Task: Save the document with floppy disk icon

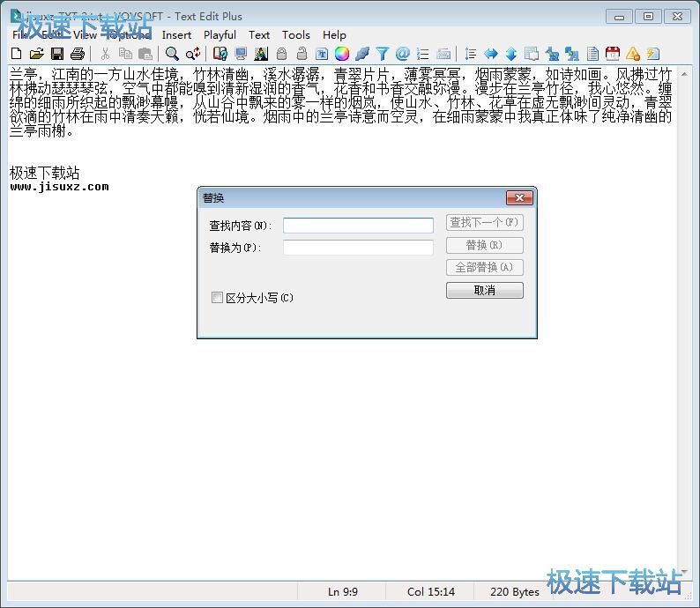Action: [x=57, y=54]
